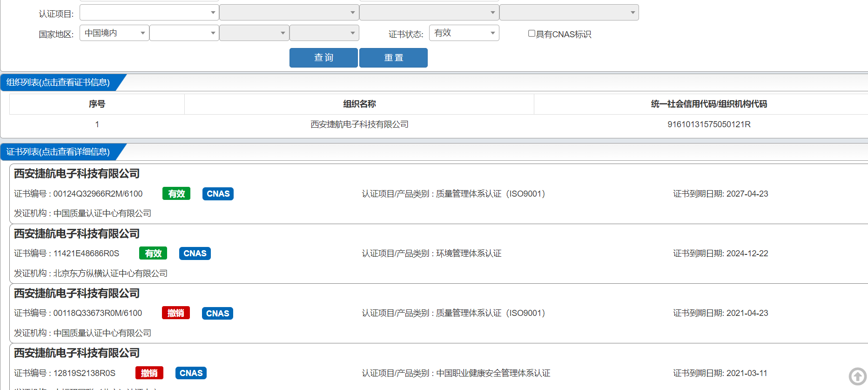The height and width of the screenshot is (390, 868).
Task: Click CNAS badge on certificate 11421E48686R0S
Action: point(195,253)
